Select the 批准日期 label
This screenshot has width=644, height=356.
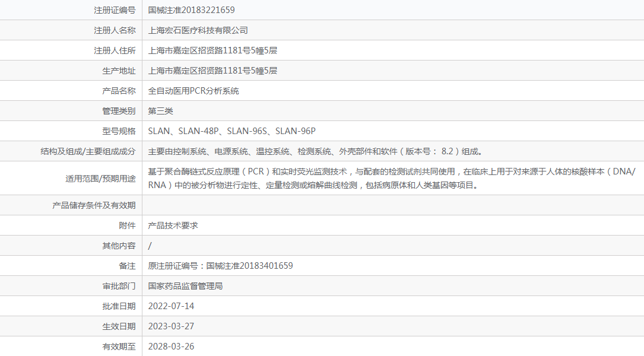point(119,306)
